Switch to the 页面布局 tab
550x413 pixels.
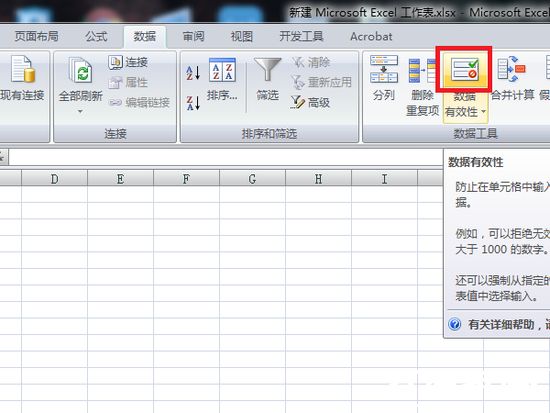(x=36, y=36)
